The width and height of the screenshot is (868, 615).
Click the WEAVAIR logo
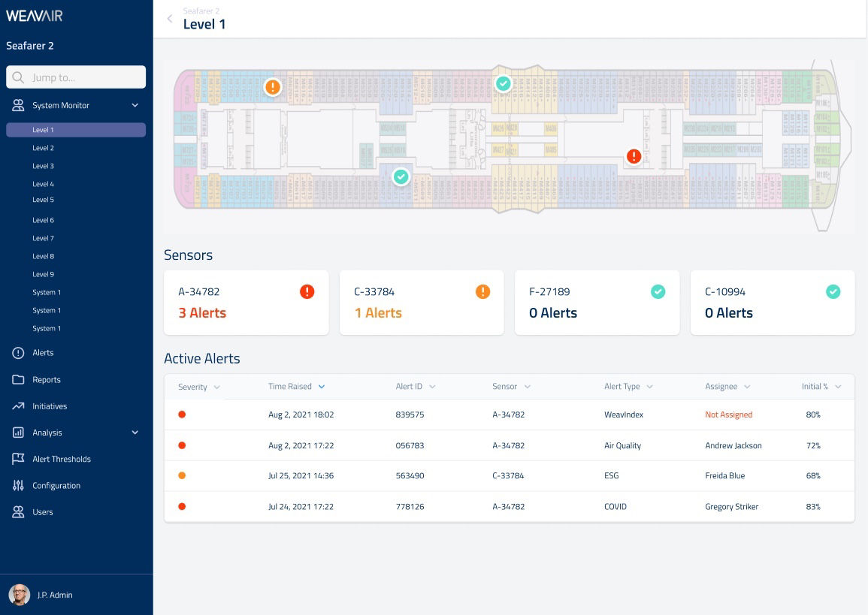[x=35, y=15]
